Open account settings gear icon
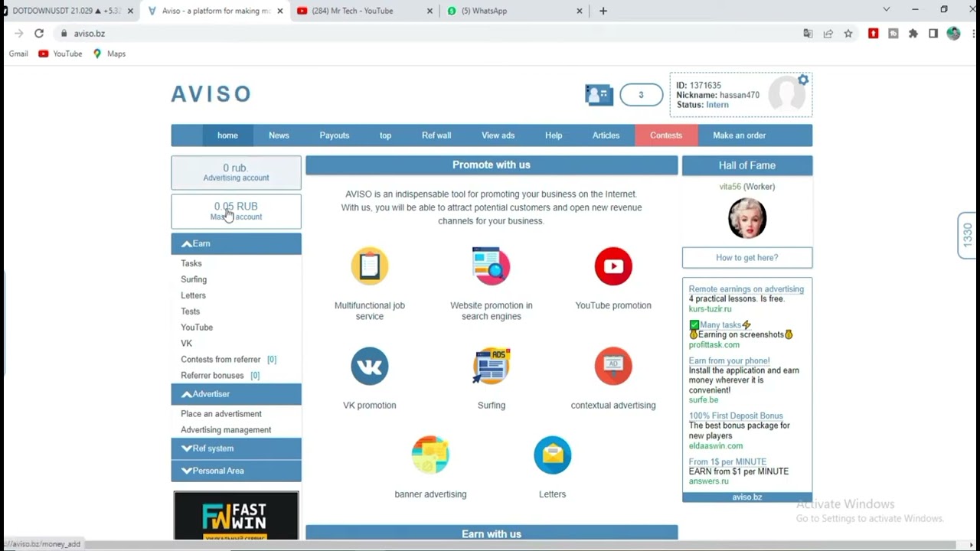Viewport: 980px width, 551px height. pos(803,80)
